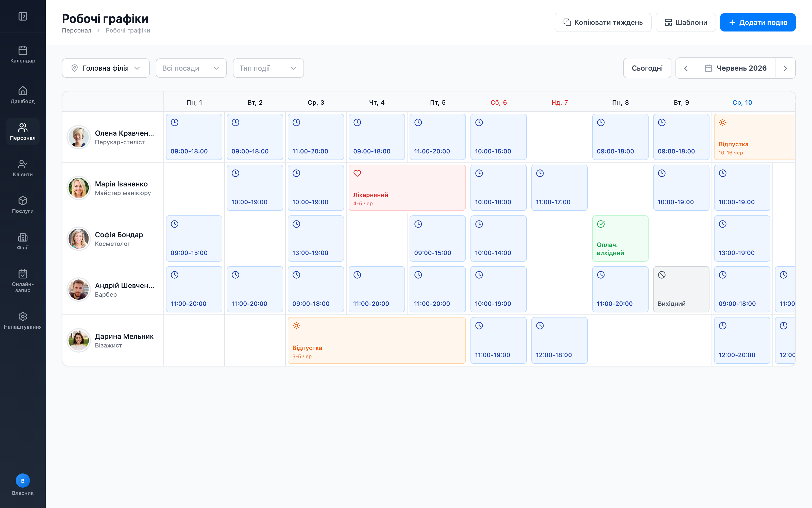Open Марія's 11:00-17:00 Sunday shift
The height and width of the screenshot is (508, 812).
pyautogui.click(x=559, y=188)
